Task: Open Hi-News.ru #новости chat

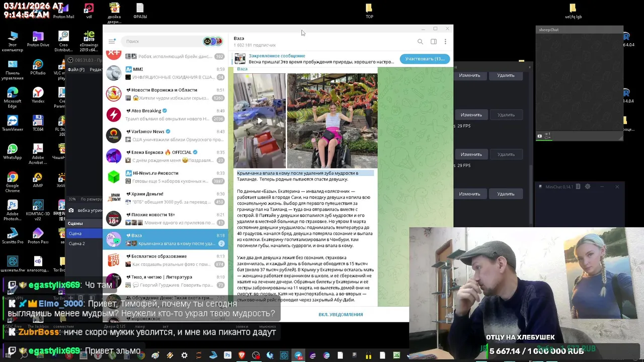Action: pyautogui.click(x=166, y=177)
